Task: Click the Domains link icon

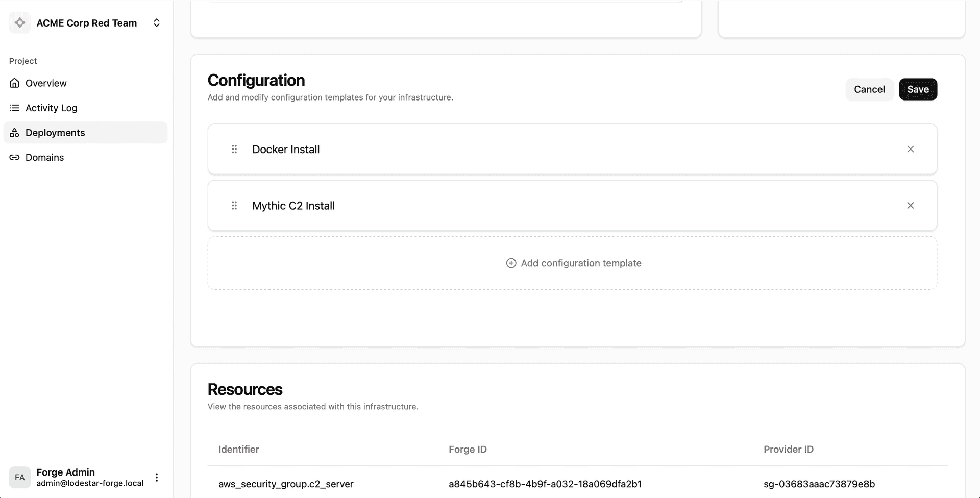Action: click(x=14, y=157)
